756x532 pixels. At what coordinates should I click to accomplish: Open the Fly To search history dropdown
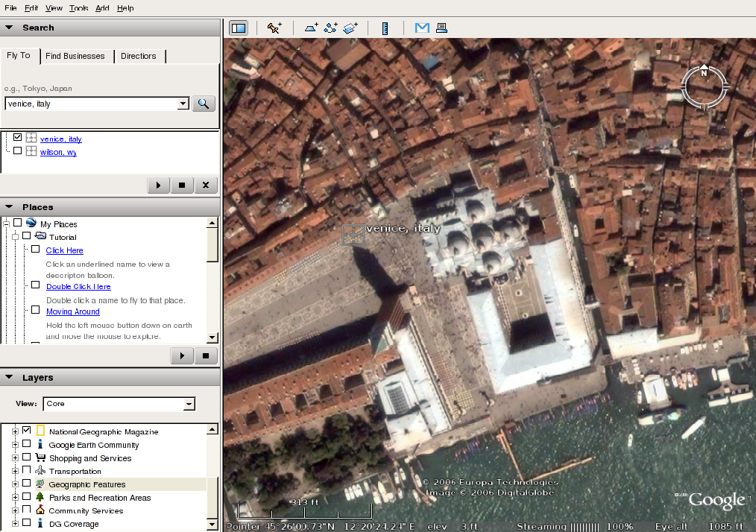point(183,104)
